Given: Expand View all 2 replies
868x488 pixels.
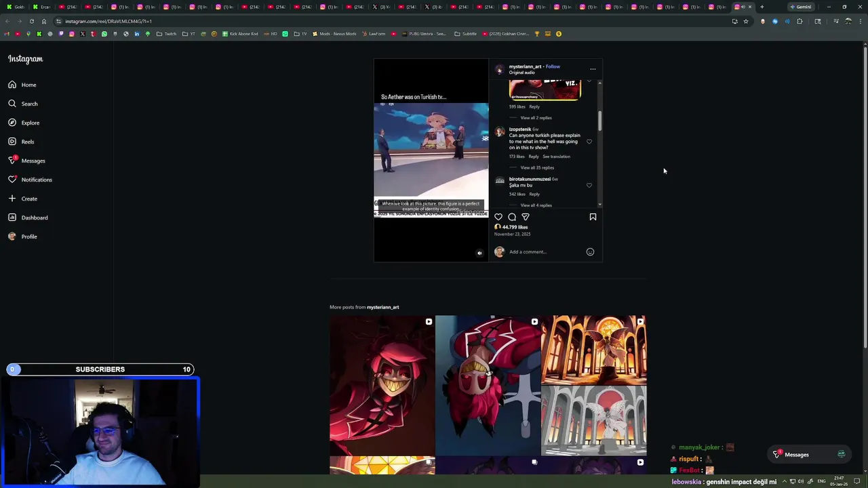Looking at the screenshot, I should pos(536,118).
